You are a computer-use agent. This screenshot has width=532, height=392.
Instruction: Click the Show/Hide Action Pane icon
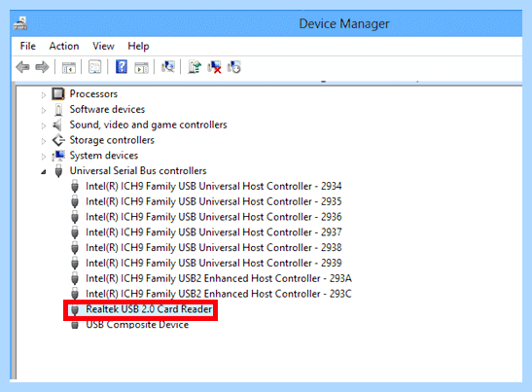point(141,67)
